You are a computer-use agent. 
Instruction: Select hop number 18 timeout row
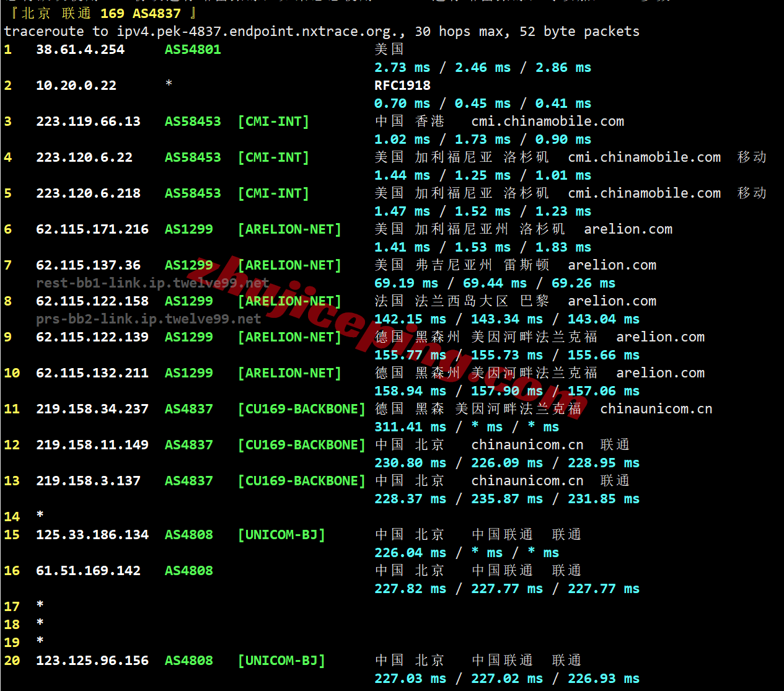(x=24, y=625)
